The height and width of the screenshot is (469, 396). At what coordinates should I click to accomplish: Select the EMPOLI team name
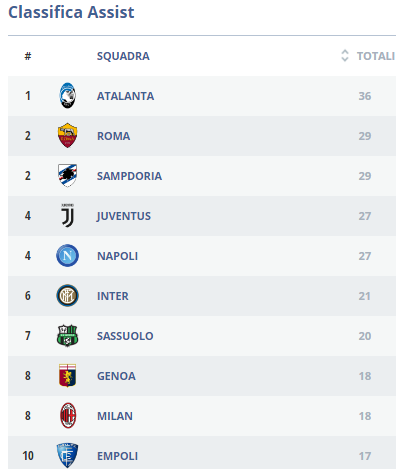pos(117,456)
